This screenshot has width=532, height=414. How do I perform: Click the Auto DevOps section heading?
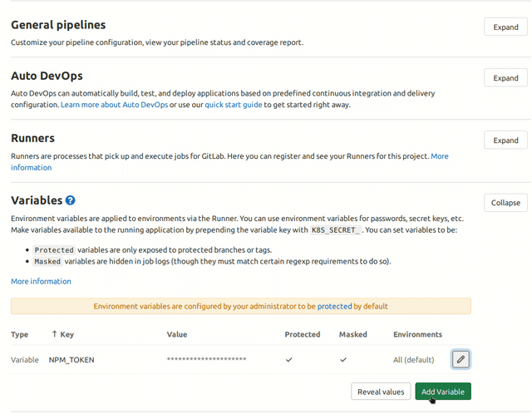pyautogui.click(x=47, y=75)
